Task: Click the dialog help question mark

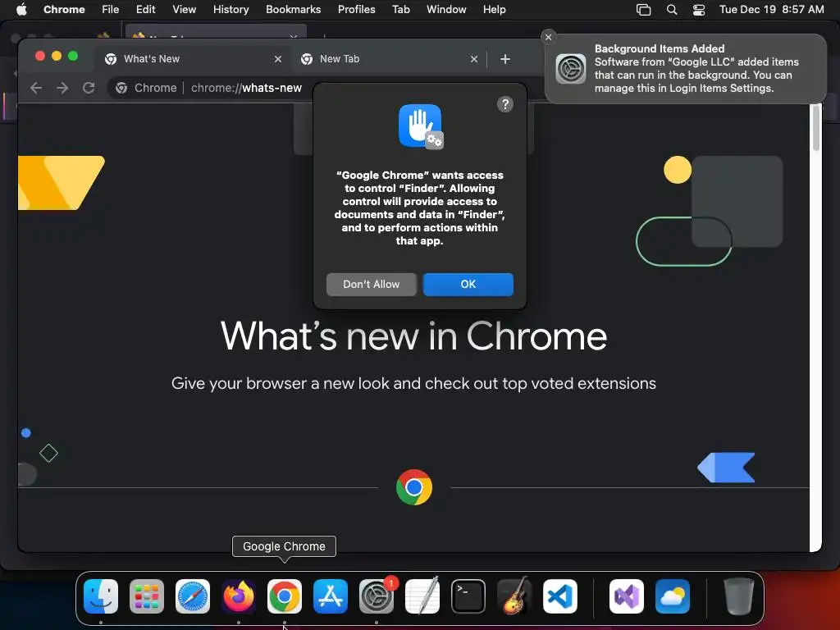Action: click(505, 104)
